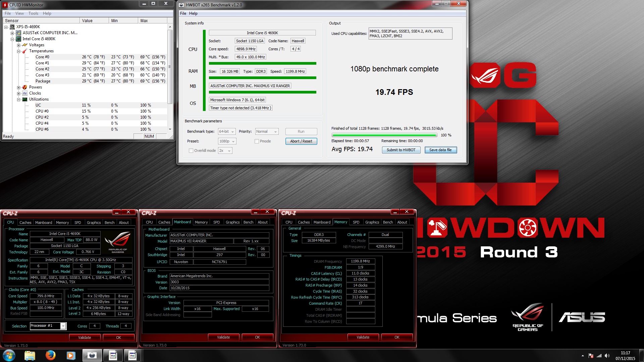Open the HWBOT x265 Benchmark File menu
Viewport: 644px width, 362px height.
183,13
